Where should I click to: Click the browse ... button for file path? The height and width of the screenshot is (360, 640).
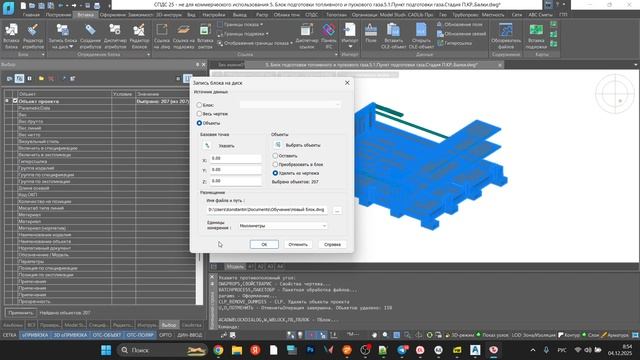click(x=337, y=210)
